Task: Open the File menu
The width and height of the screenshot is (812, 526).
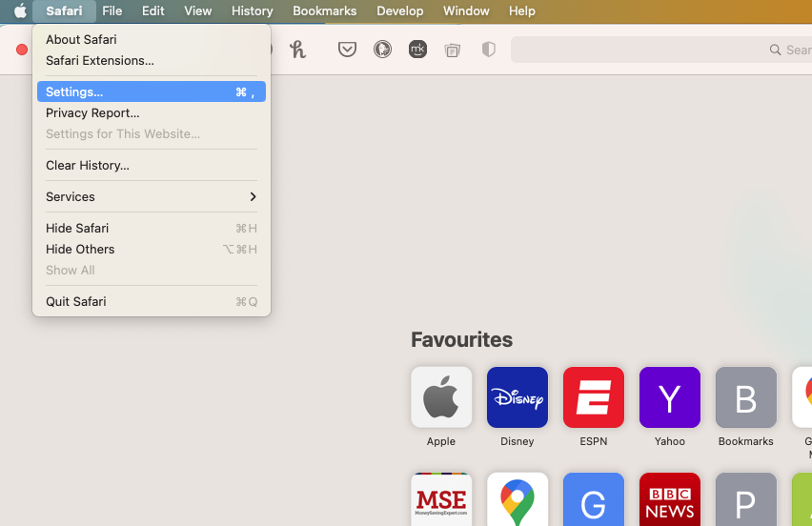Action: 112,10
